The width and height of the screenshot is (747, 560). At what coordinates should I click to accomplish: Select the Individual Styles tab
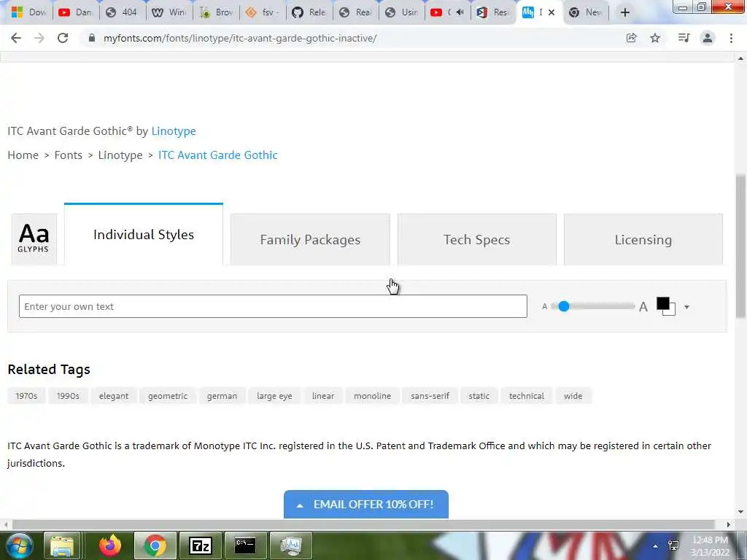pos(144,234)
